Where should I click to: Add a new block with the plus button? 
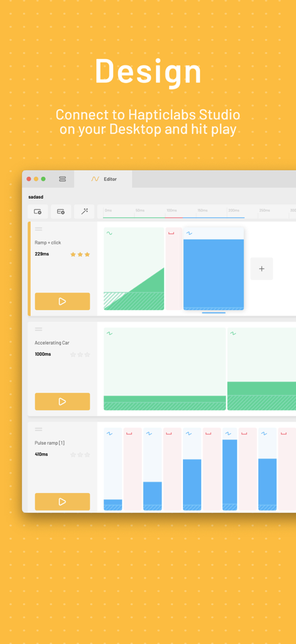pyautogui.click(x=261, y=269)
